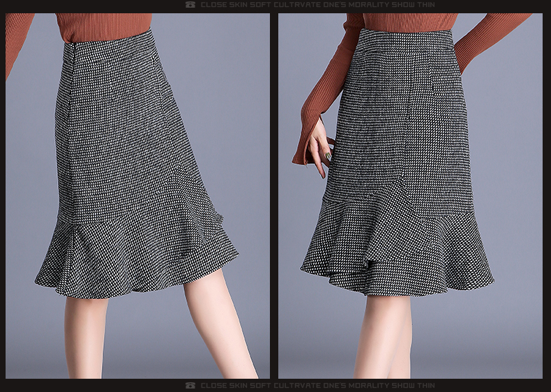Click the left skirt side-view photo

pyautogui.click(x=138, y=196)
